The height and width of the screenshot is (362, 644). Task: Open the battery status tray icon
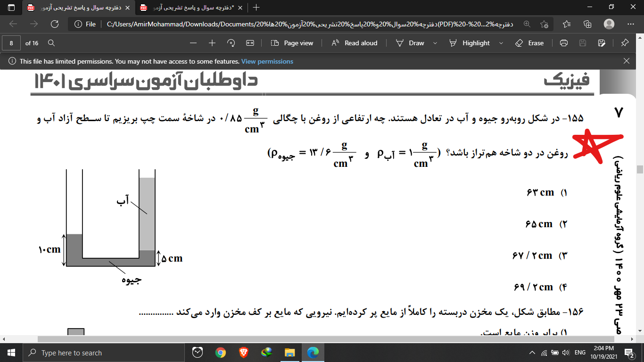point(555,353)
